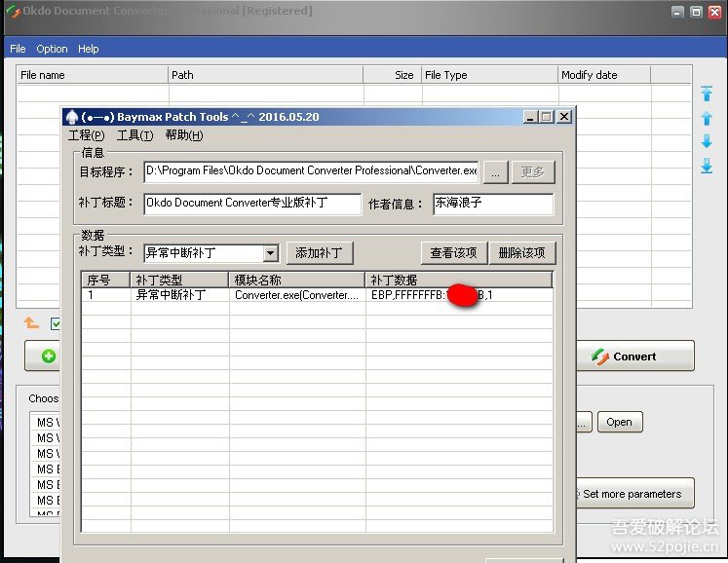Minimize the Okdo Document Converter window
The image size is (728, 563).
click(x=678, y=12)
